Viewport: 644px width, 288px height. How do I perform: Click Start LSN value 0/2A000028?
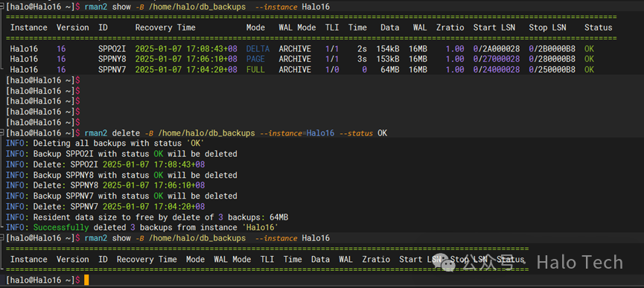click(496, 49)
